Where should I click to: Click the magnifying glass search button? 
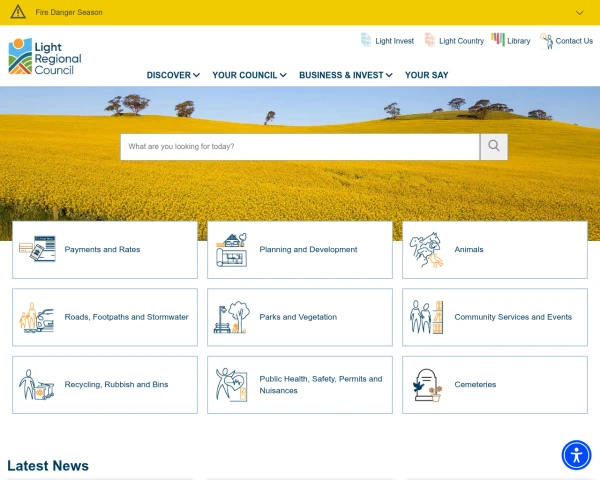pyautogui.click(x=494, y=147)
